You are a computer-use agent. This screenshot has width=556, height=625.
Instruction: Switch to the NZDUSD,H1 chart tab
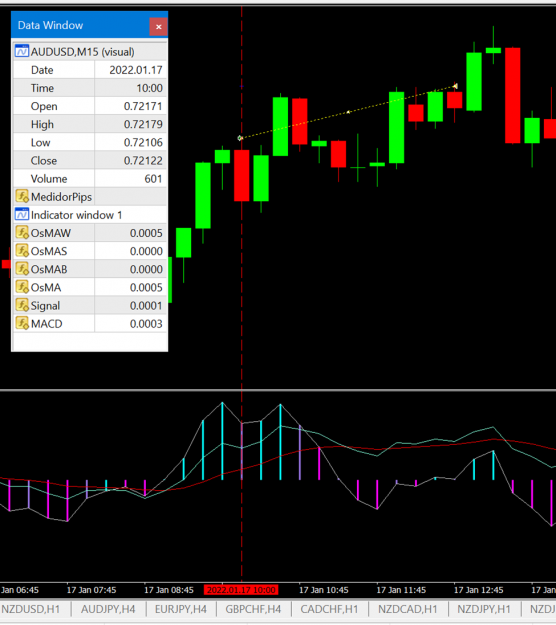click(x=31, y=609)
